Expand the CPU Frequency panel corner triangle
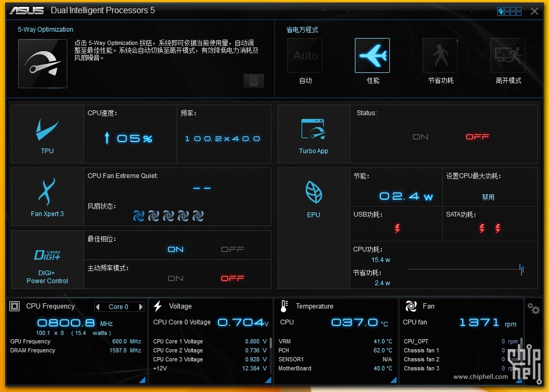The width and height of the screenshot is (549, 392). [x=142, y=380]
